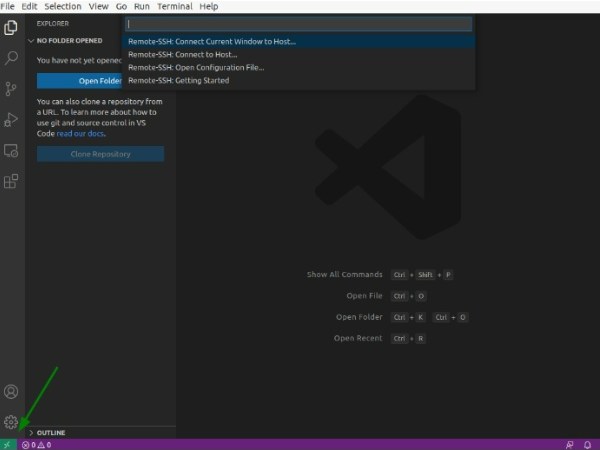The height and width of the screenshot is (450, 600).
Task: Open the Selection menu
Action: pyautogui.click(x=63, y=7)
